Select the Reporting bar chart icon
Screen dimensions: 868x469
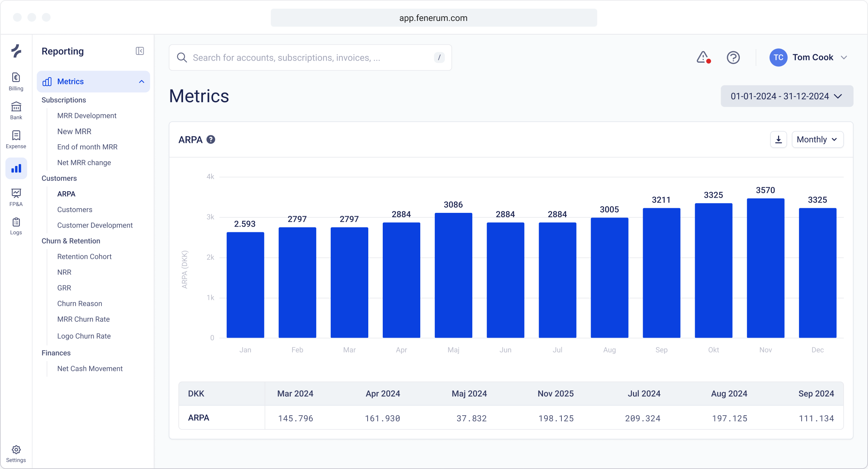16,168
